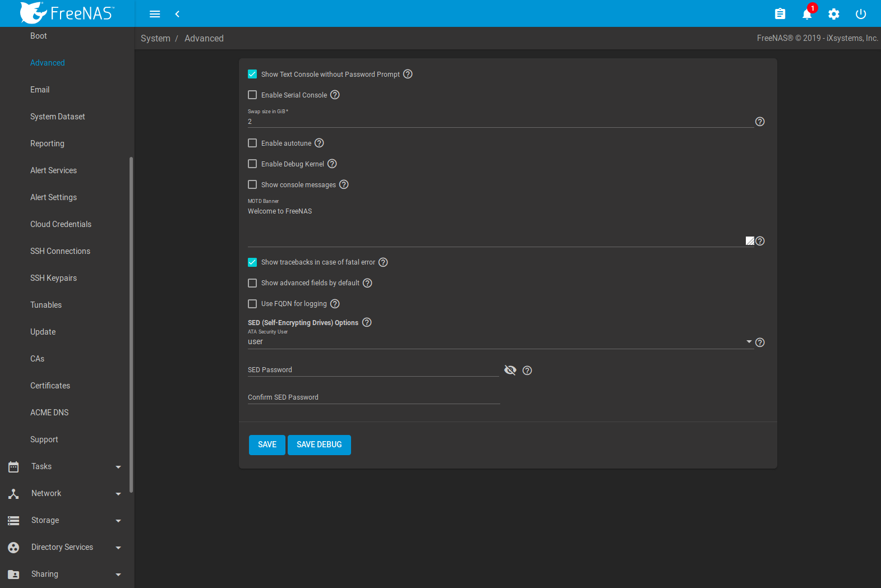Expand the Network menu arrow
881x588 pixels.
118,494
